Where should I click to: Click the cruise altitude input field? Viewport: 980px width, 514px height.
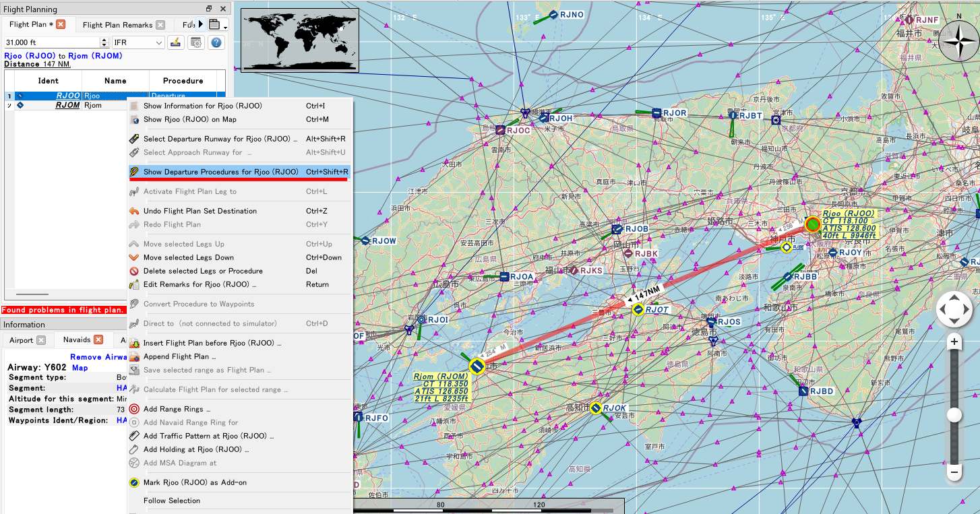[51, 42]
